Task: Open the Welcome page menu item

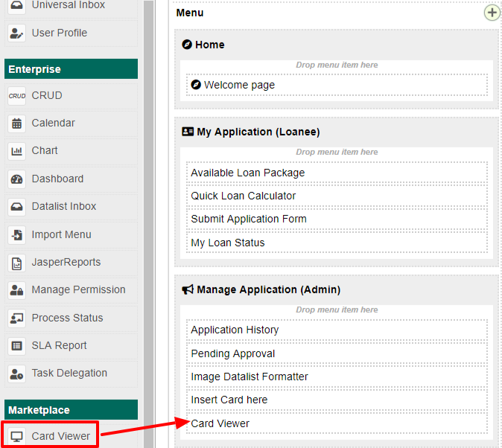Action: (238, 86)
